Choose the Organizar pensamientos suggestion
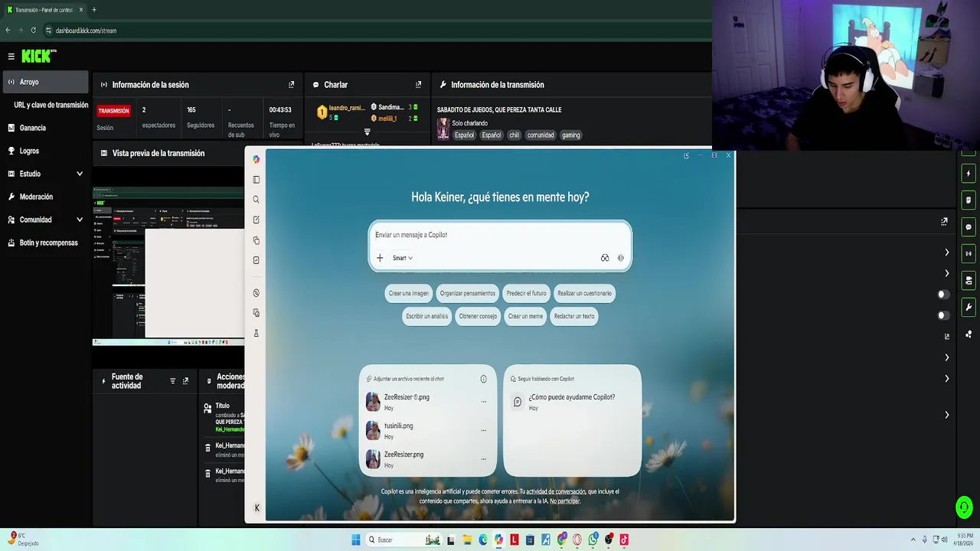Viewport: 980px width, 551px height. (468, 293)
